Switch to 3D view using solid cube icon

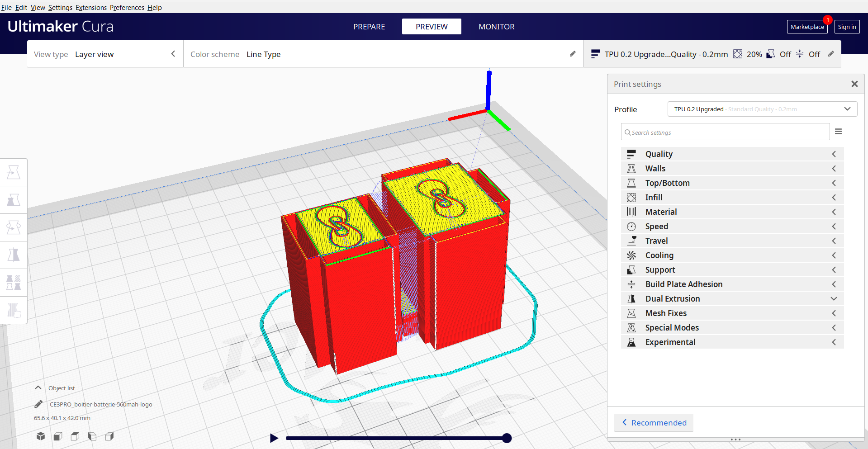pos(41,436)
